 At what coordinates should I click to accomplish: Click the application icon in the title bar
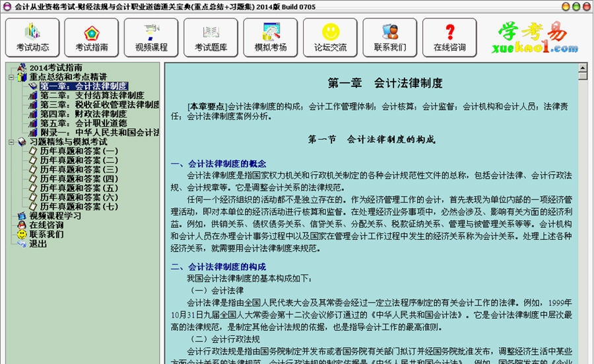[7, 7]
